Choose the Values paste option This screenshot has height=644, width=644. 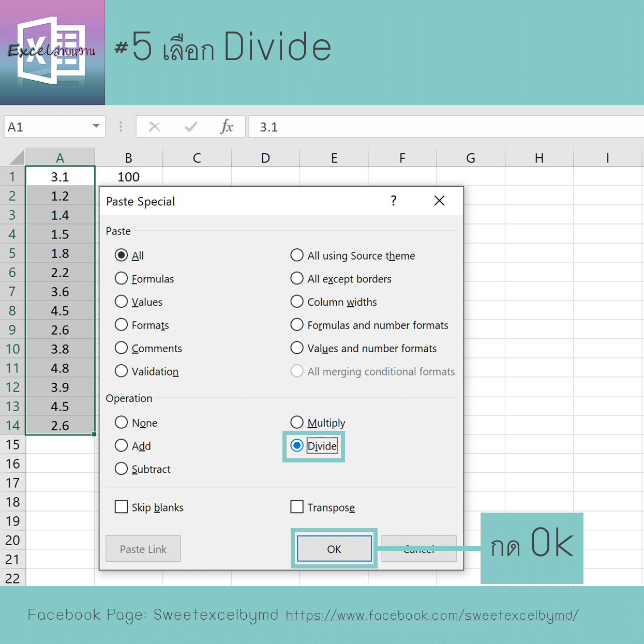click(121, 302)
